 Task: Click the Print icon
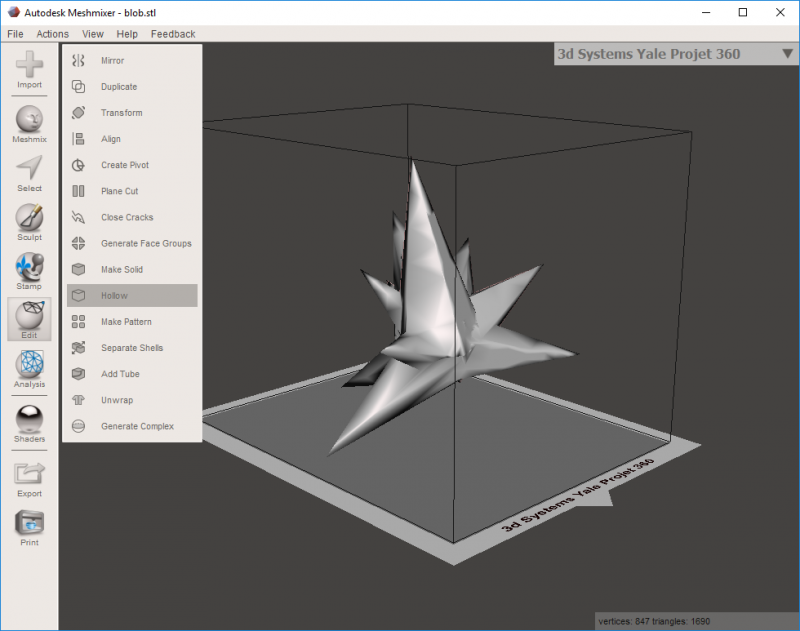[29, 528]
